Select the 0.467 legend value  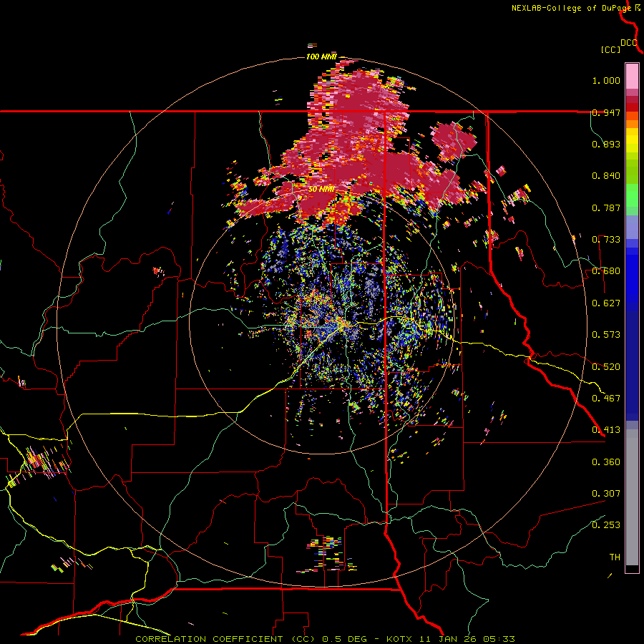pyautogui.click(x=606, y=399)
